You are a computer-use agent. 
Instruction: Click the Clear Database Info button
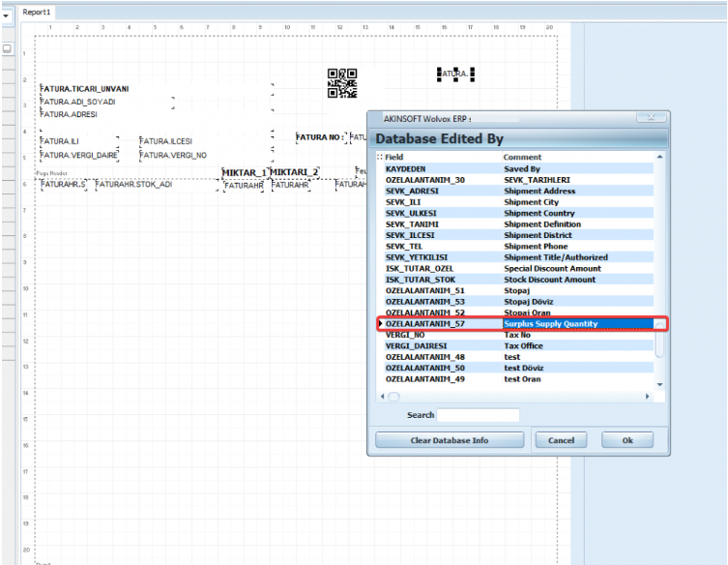point(450,440)
